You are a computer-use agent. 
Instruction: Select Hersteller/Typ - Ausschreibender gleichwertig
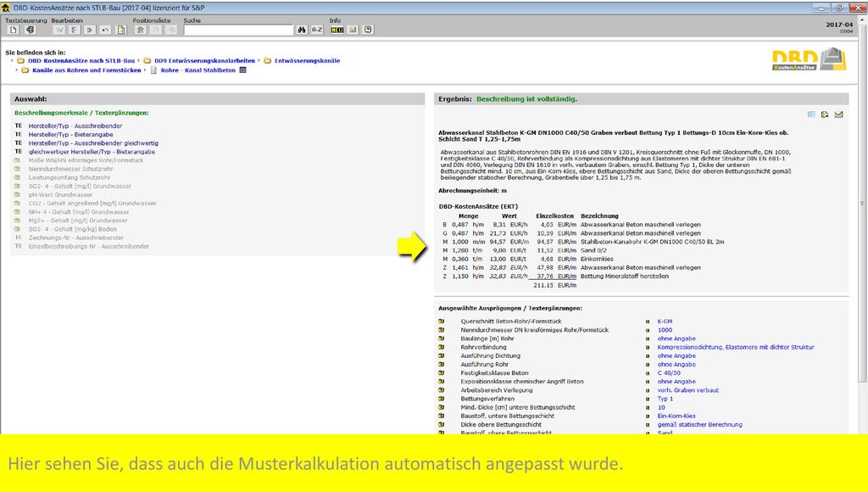tap(93, 143)
